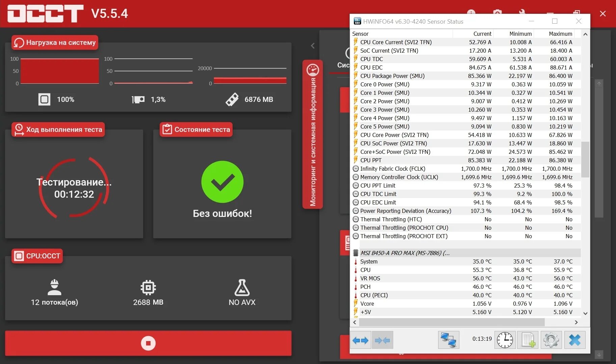The height and width of the screenshot is (364, 616).
Task: Select the Core 0 Power (SMU) row
Action: pyautogui.click(x=466, y=84)
